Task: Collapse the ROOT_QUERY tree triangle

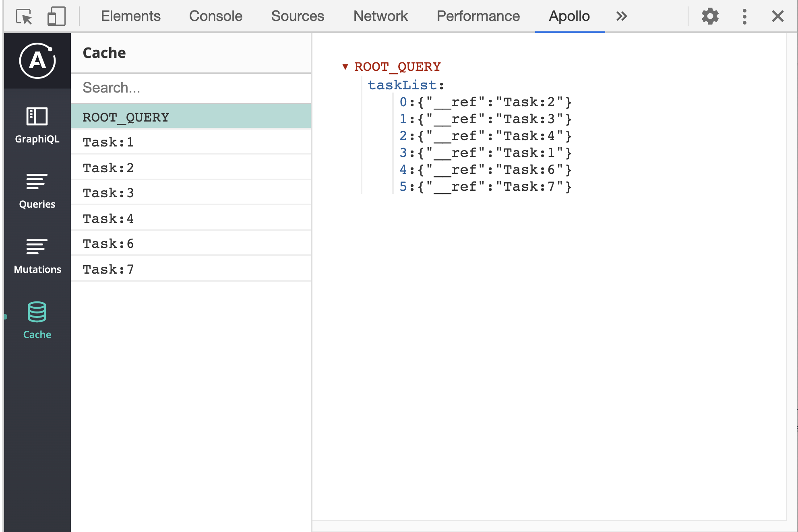Action: (x=345, y=67)
